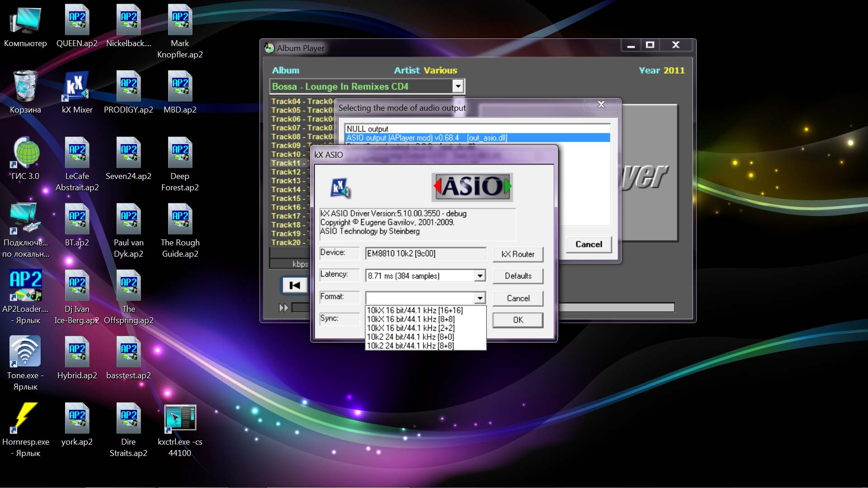Open Nickelback ap2 file icon
The image size is (868, 488).
128,20
